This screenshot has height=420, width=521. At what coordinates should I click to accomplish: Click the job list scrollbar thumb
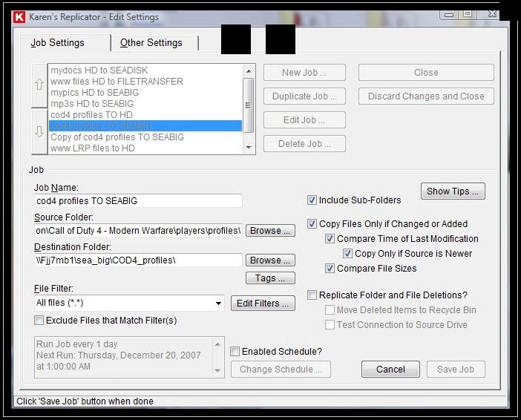(248, 105)
